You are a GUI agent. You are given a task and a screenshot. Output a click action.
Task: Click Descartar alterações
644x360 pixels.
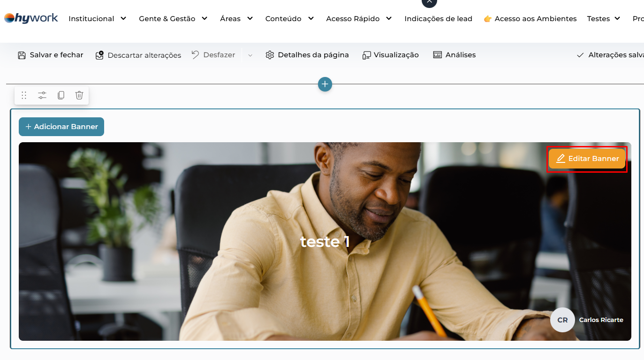pos(138,55)
